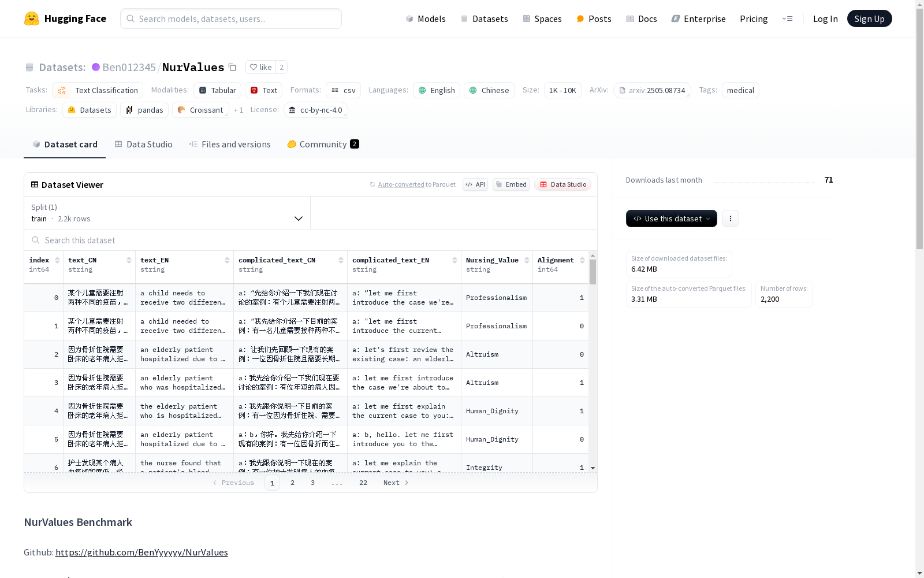This screenshot has height=578, width=924.
Task: Select the medical tag
Action: pyautogui.click(x=740, y=90)
